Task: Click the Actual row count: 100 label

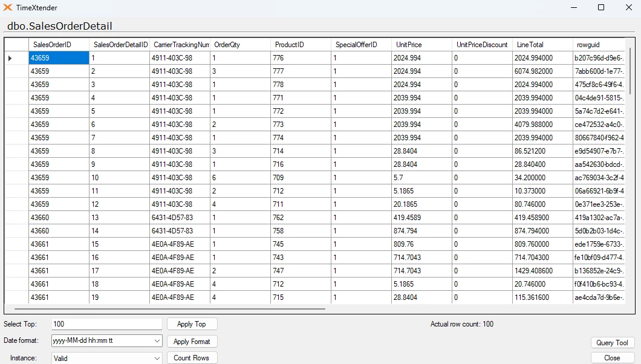Action: (x=462, y=324)
